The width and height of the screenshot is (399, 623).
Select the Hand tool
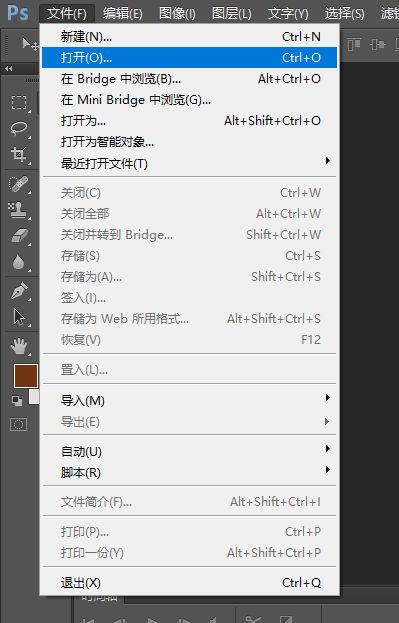[x=19, y=346]
